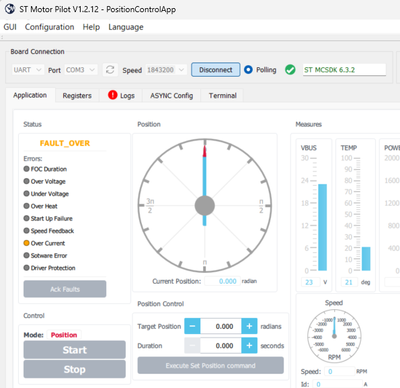Image resolution: width=400 pixels, height=388 pixels.
Task: Click the FOC Duration error indicator
Action: coord(26,169)
